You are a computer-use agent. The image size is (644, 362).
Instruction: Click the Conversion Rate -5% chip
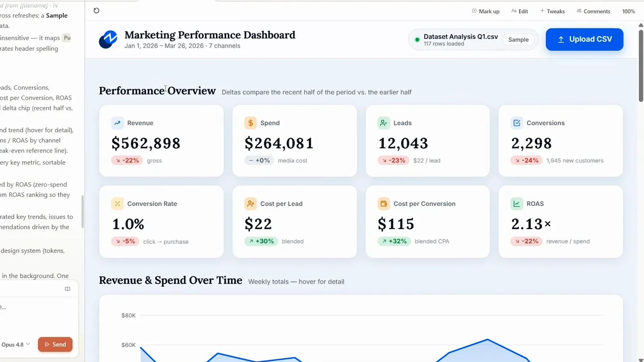tap(125, 241)
